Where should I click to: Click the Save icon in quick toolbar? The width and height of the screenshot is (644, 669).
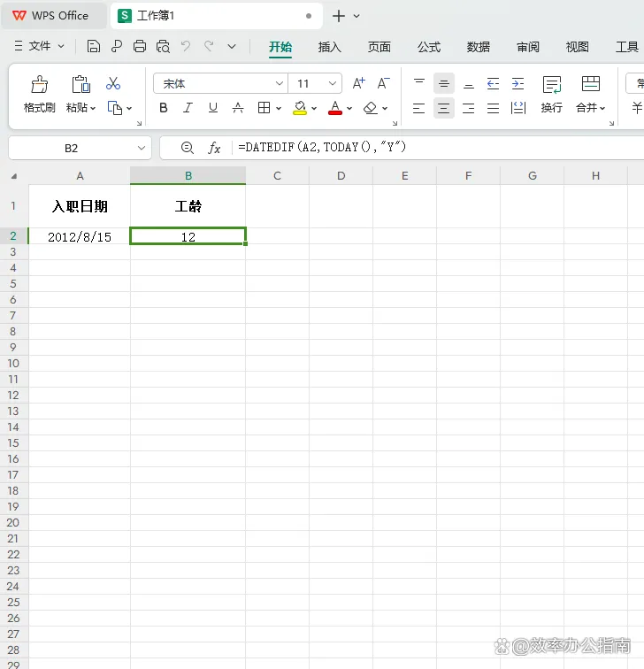pos(94,46)
